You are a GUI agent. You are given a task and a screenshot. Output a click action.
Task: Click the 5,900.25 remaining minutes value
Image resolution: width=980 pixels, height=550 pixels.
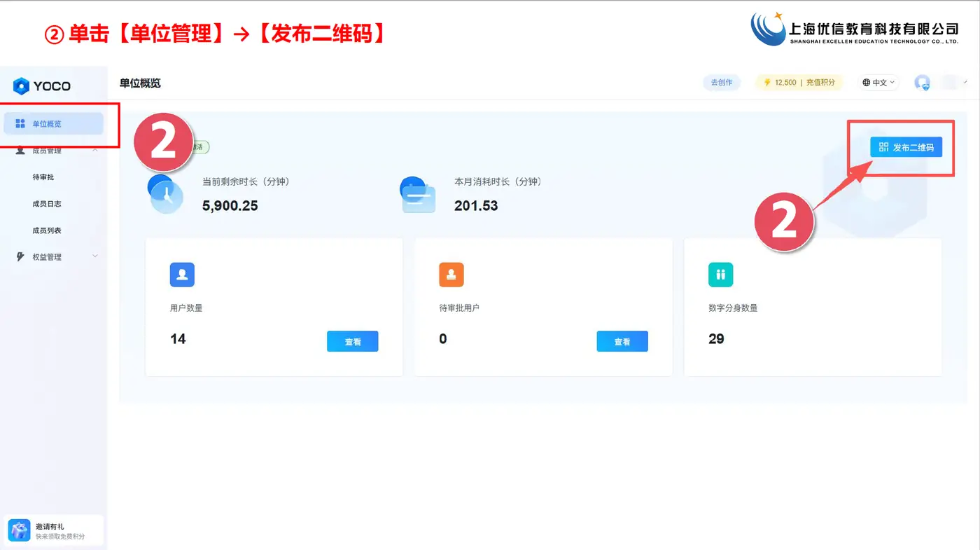click(230, 206)
